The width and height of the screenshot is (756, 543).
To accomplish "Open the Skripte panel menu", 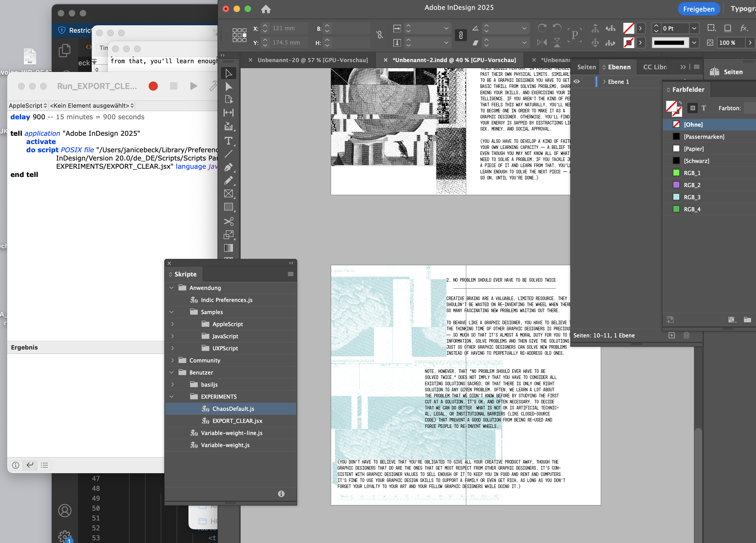I will [x=290, y=274].
